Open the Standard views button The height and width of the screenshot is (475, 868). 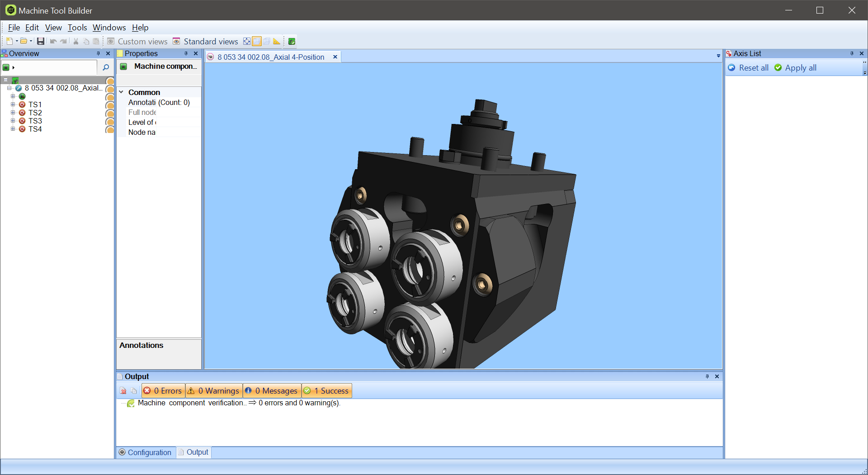(206, 41)
